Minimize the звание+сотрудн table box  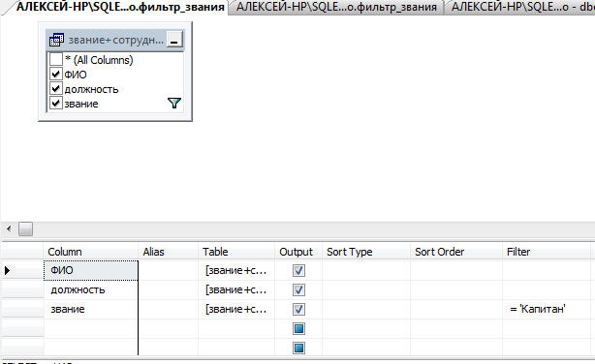tap(174, 40)
